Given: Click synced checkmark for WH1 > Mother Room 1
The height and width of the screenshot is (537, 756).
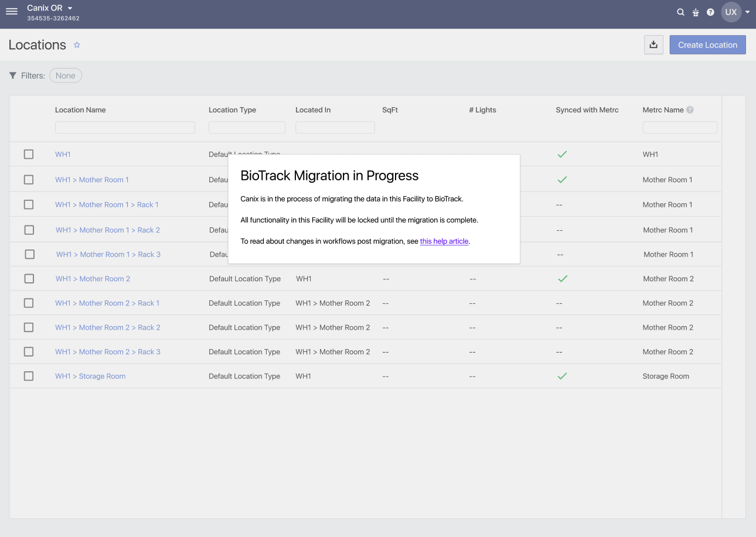Looking at the screenshot, I should tap(562, 180).
